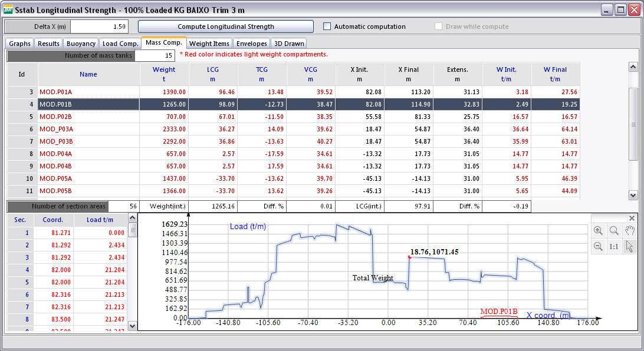
Task: Close the graph tools panel
Action: point(632,218)
